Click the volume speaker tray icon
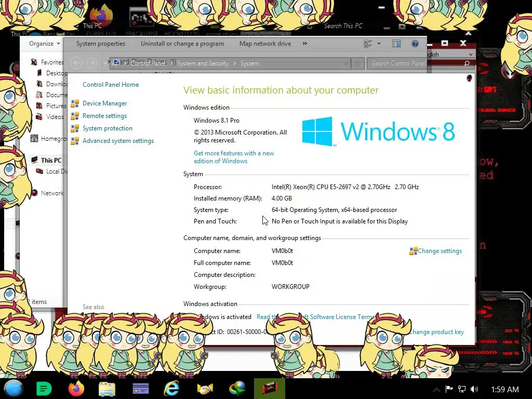The width and height of the screenshot is (532, 399). (474, 389)
